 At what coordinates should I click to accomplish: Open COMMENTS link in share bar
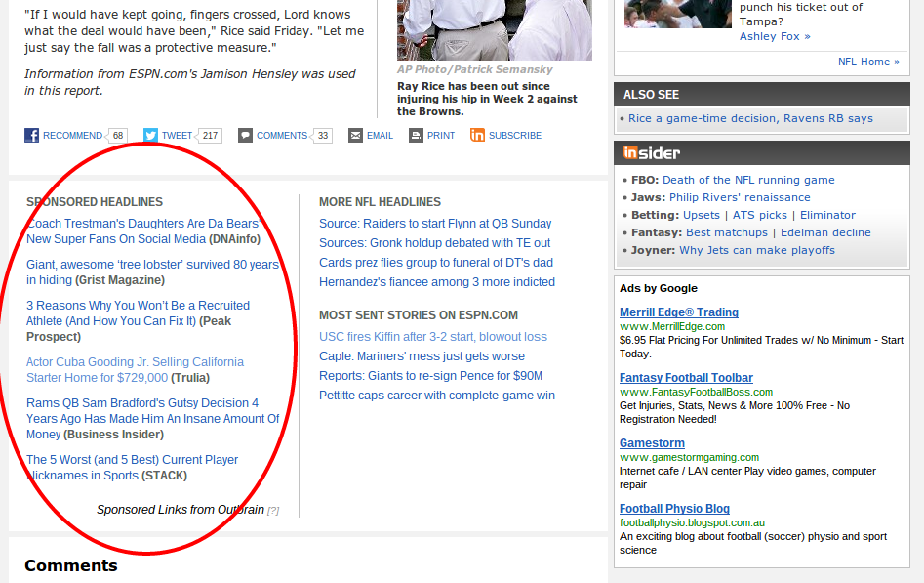point(282,135)
